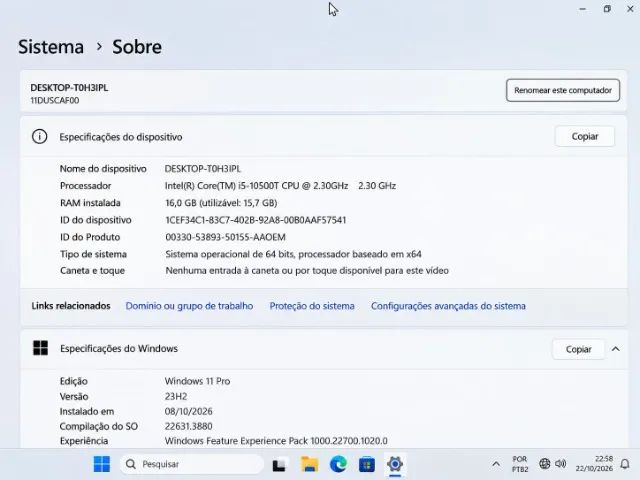Click the Sobre page title
The height and width of the screenshot is (480, 640).
pyautogui.click(x=137, y=47)
